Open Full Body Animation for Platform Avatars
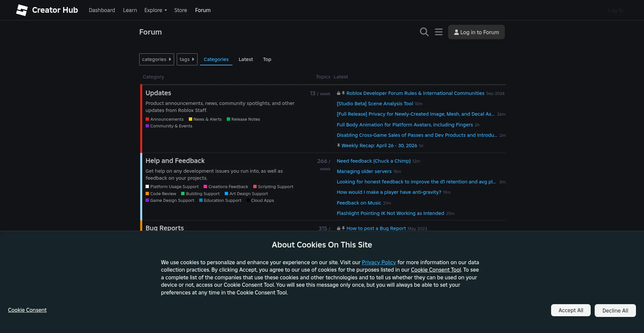Screen dimensions: 644x333 pyautogui.click(x=405, y=125)
